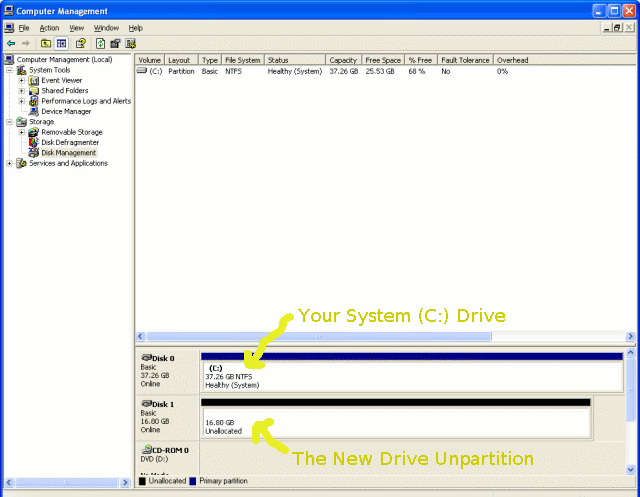Screen dimensions: 640x497
Task: Select the Device Manager tree item
Action: (66, 111)
